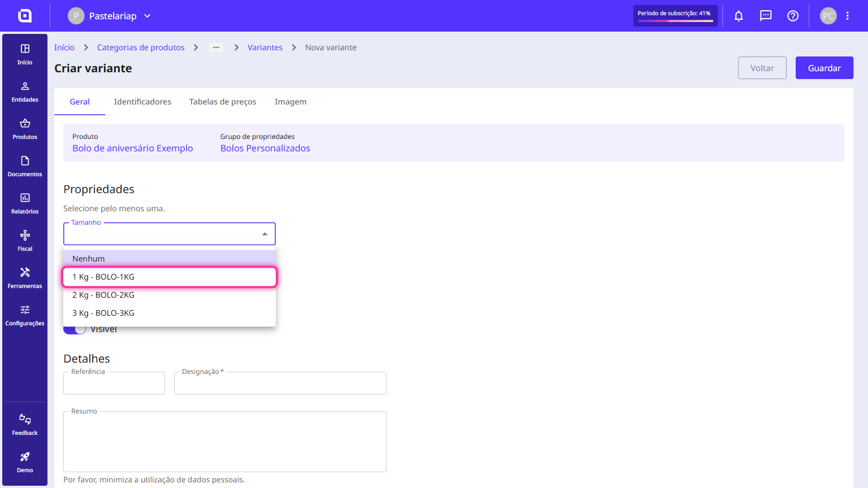
Task: Open the PC user avatar
Action: [828, 16]
